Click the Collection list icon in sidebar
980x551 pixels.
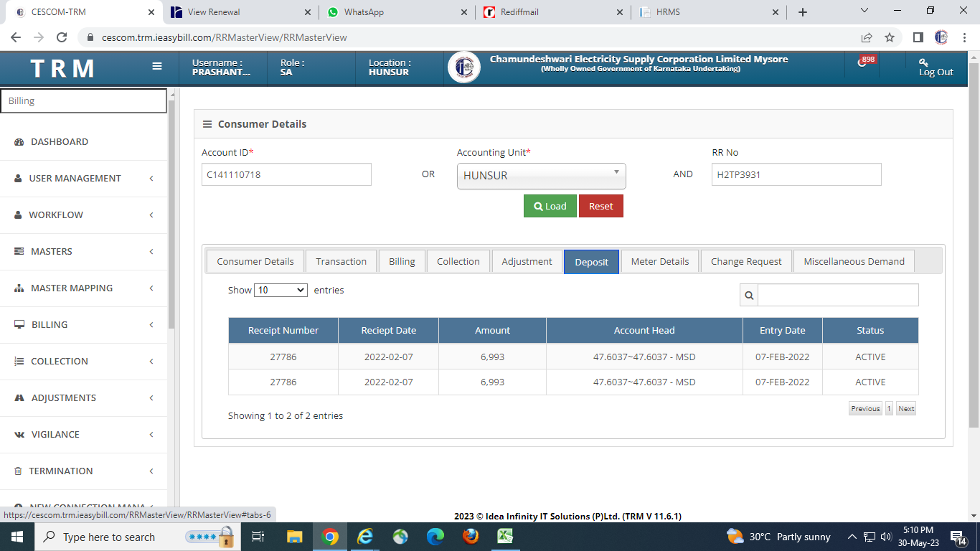(19, 362)
